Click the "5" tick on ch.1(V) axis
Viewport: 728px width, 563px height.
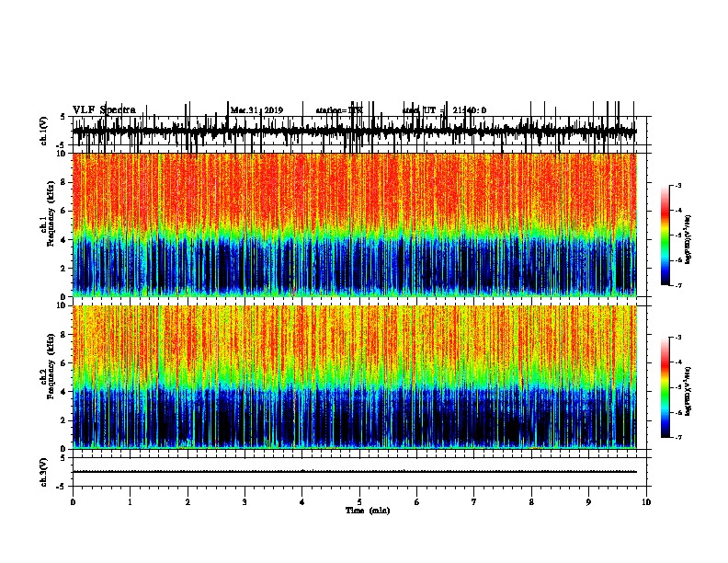(63, 117)
